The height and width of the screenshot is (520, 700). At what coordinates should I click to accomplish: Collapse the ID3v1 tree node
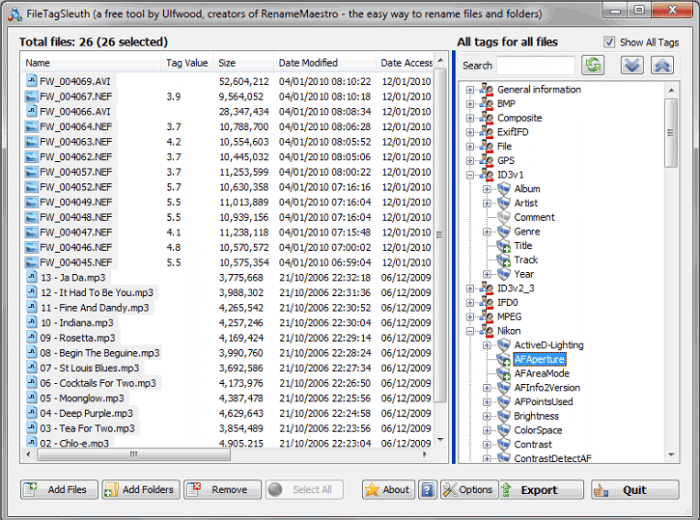coord(470,175)
